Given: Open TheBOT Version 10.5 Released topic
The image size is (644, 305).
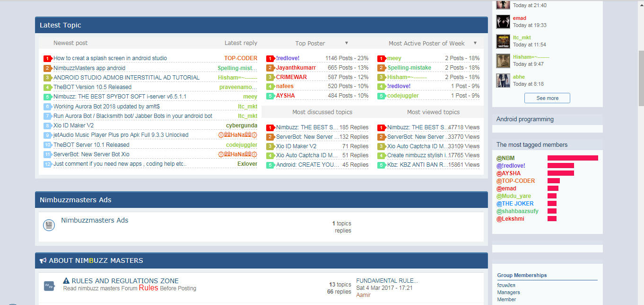Looking at the screenshot, I should pyautogui.click(x=92, y=87).
